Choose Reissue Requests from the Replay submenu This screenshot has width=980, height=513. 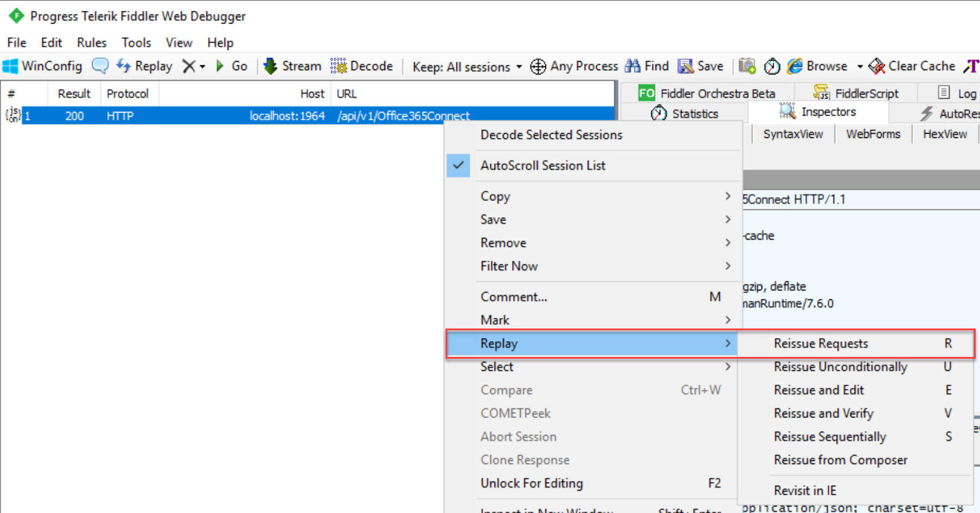pyautogui.click(x=821, y=343)
